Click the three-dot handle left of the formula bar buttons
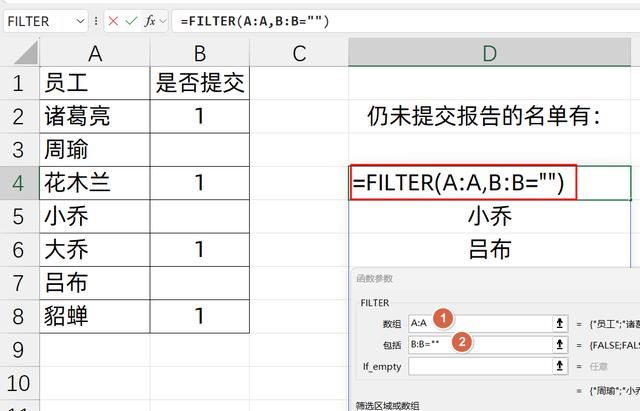The image size is (640, 411). click(96, 21)
